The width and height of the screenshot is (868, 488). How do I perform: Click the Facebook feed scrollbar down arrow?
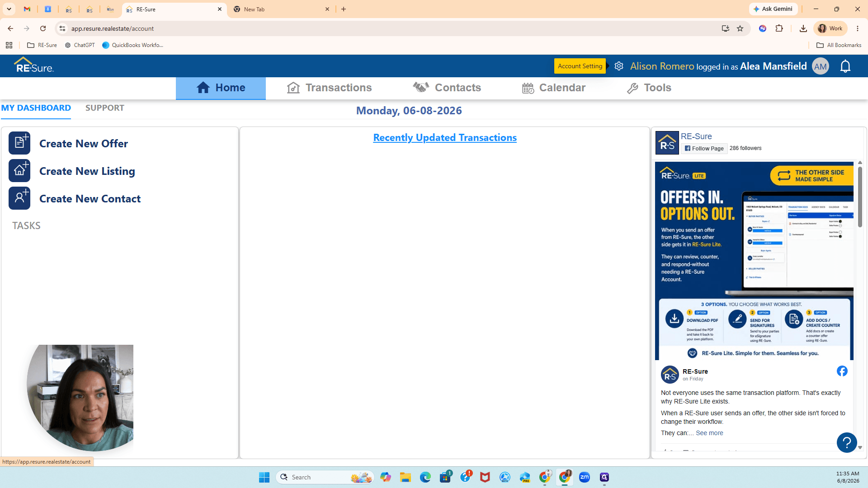click(x=860, y=447)
